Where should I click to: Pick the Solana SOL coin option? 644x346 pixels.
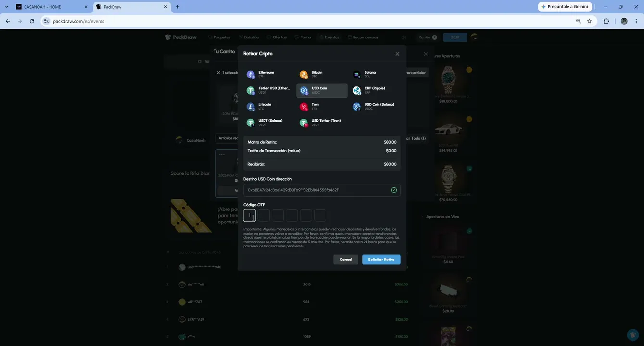tap(375, 74)
